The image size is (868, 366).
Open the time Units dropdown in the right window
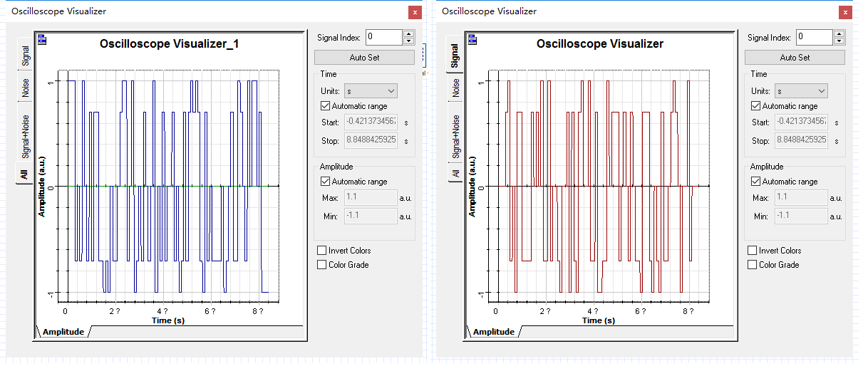(x=801, y=91)
